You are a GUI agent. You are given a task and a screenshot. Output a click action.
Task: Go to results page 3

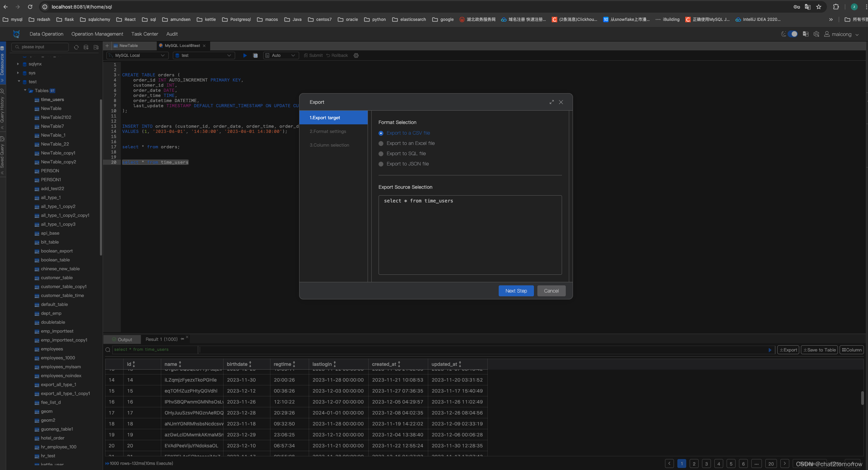click(706, 463)
